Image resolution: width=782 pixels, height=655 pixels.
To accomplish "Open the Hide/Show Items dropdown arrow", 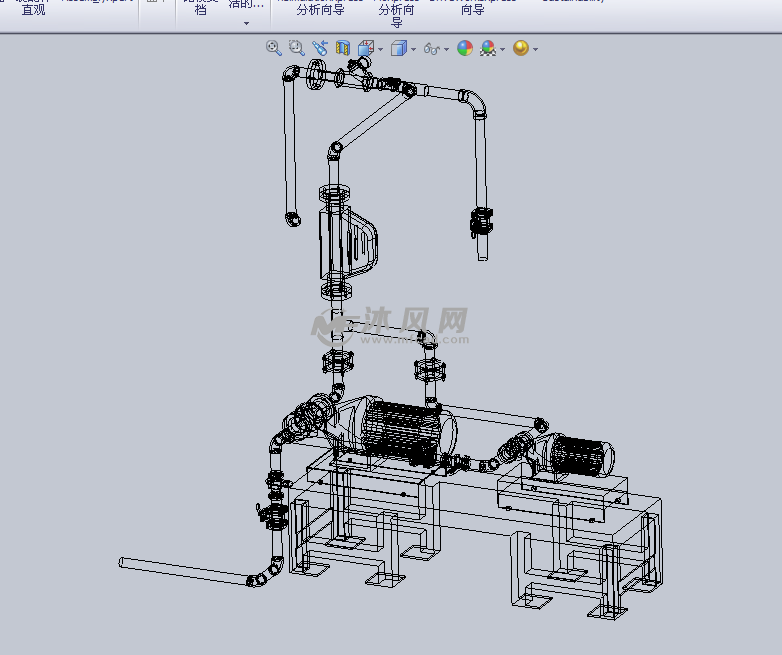I will coord(446,49).
